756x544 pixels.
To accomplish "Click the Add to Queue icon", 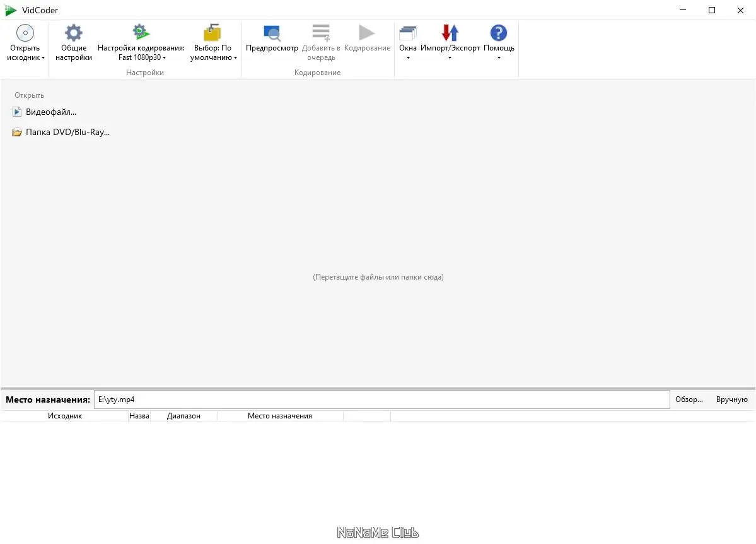I will [321, 32].
